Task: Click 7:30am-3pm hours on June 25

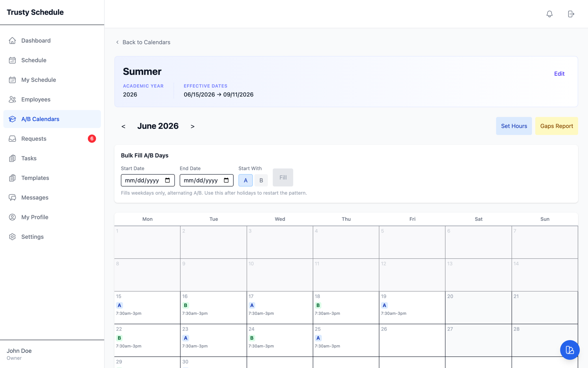Action: coord(327,346)
